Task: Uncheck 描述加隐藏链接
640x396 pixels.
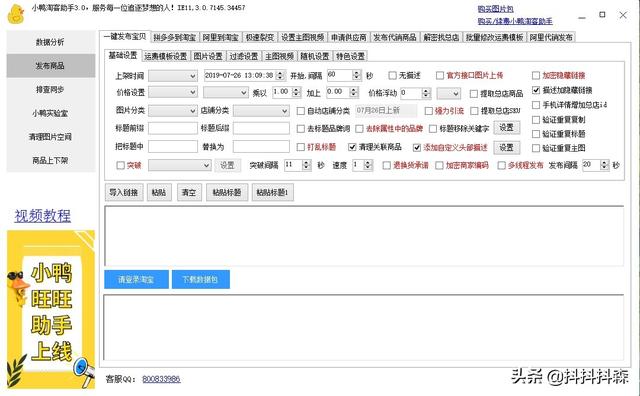Action: (536, 90)
